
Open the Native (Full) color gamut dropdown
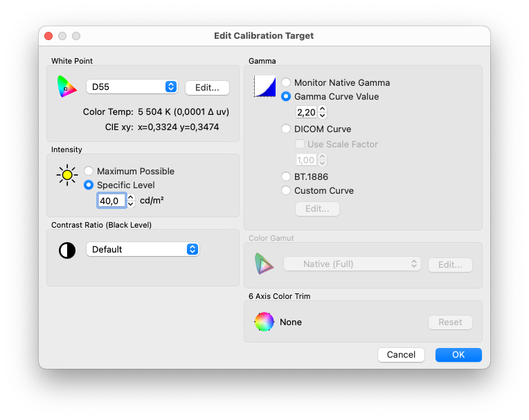(352, 264)
